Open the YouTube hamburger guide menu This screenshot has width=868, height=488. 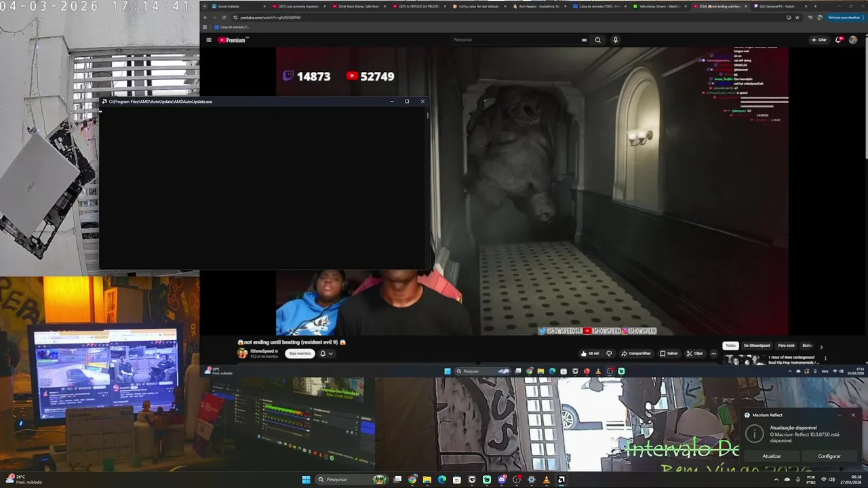pyautogui.click(x=209, y=40)
